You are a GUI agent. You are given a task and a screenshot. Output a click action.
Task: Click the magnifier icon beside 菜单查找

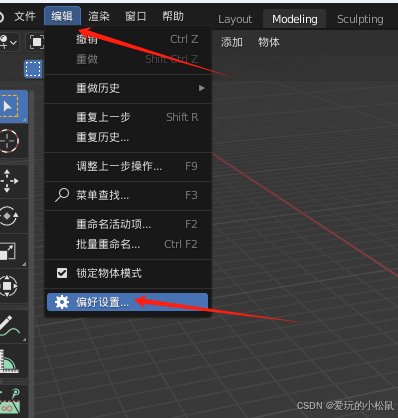coord(62,195)
